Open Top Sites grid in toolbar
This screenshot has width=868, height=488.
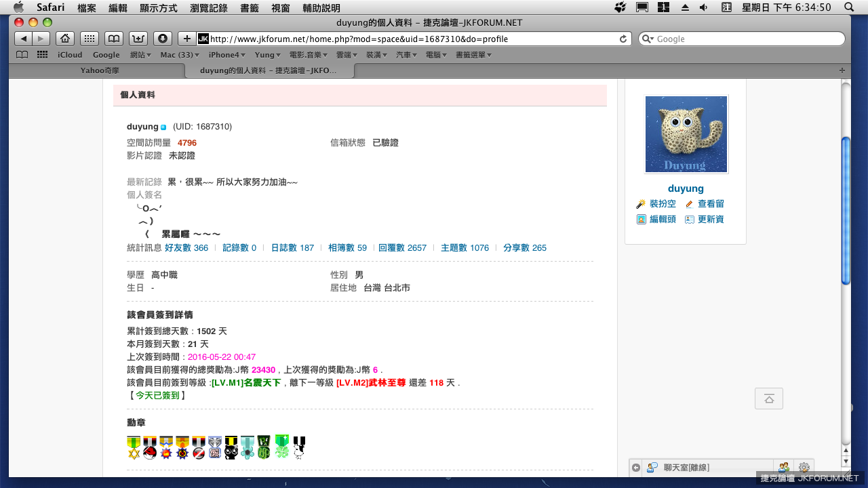[90, 39]
